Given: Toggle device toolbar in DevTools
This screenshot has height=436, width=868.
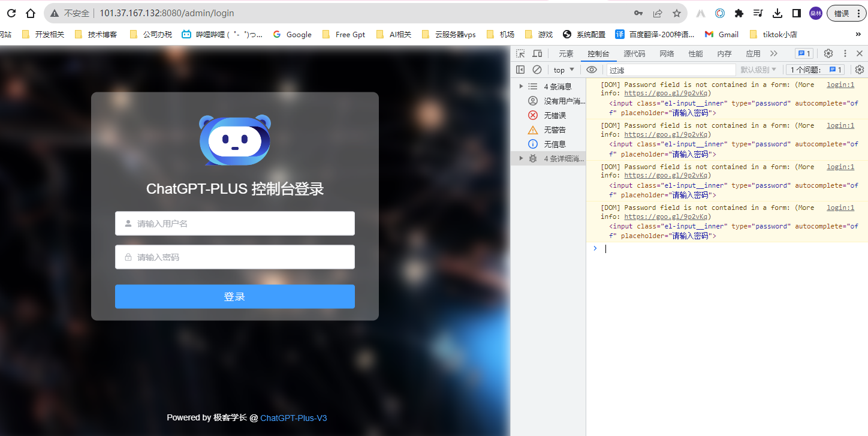Looking at the screenshot, I should [x=537, y=53].
